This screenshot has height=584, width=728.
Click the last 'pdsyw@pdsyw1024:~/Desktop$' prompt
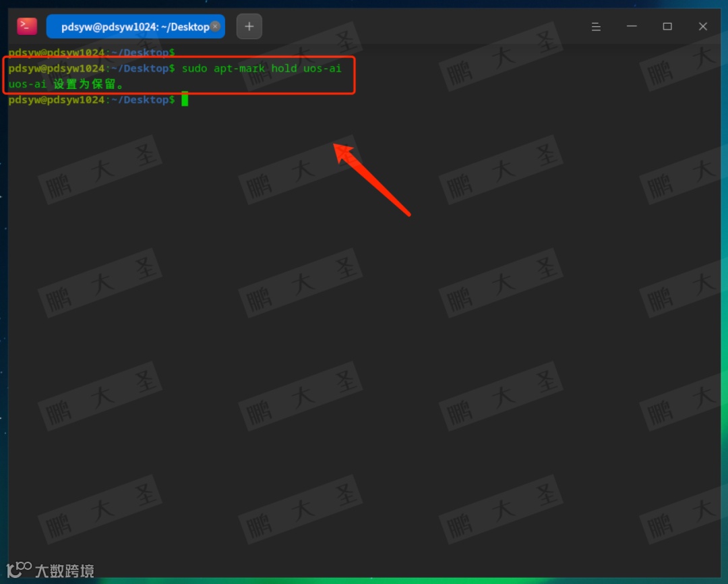click(x=92, y=99)
